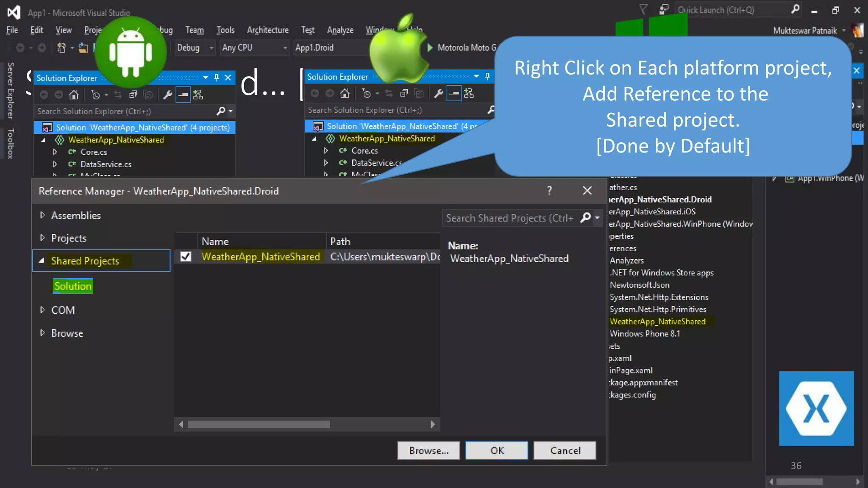Open the Analyze menu

(340, 30)
